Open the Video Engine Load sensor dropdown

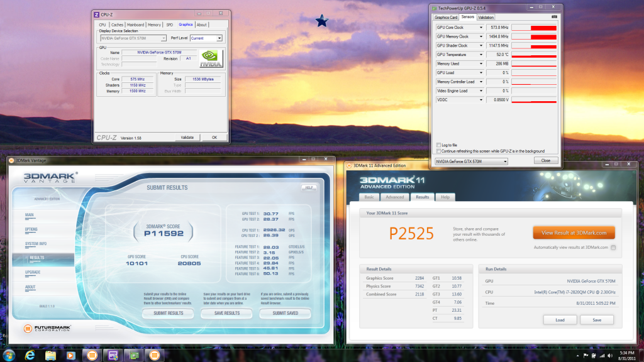[x=481, y=90]
